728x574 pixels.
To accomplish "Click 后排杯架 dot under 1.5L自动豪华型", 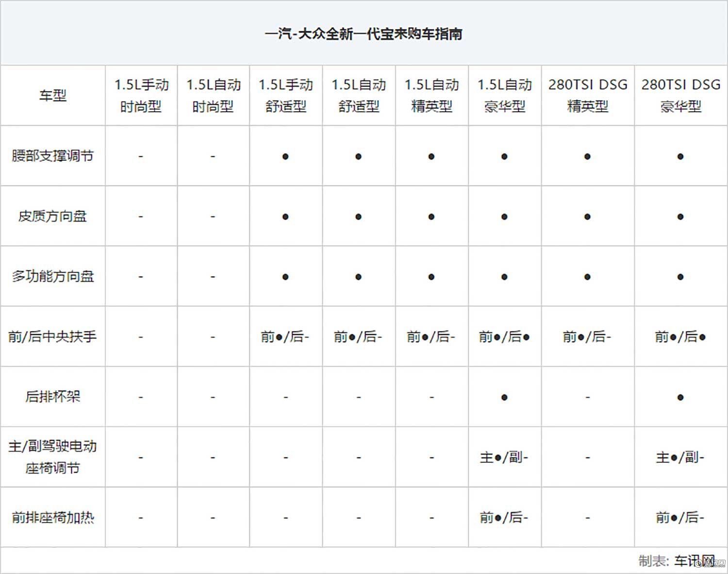I will coord(504,397).
